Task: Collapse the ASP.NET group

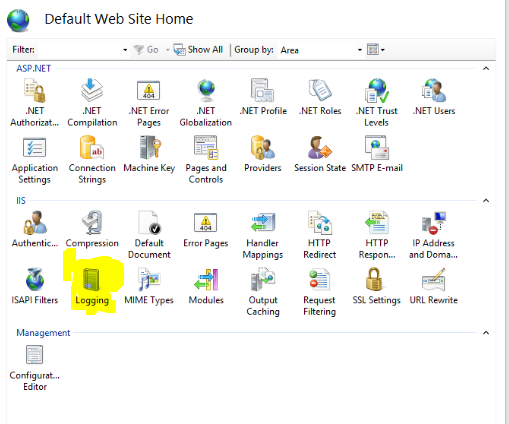Action: click(x=486, y=68)
